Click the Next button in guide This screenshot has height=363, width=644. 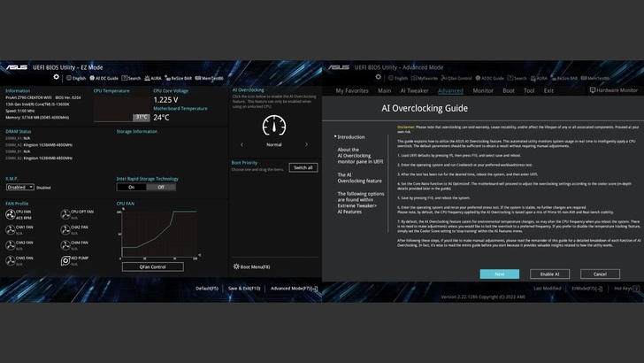coord(500,274)
